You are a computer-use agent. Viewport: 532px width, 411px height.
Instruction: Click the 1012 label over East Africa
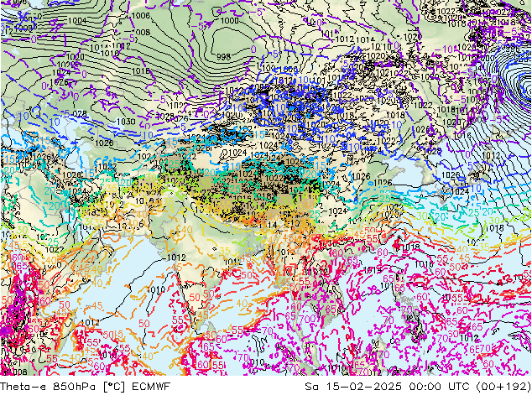coord(91,322)
